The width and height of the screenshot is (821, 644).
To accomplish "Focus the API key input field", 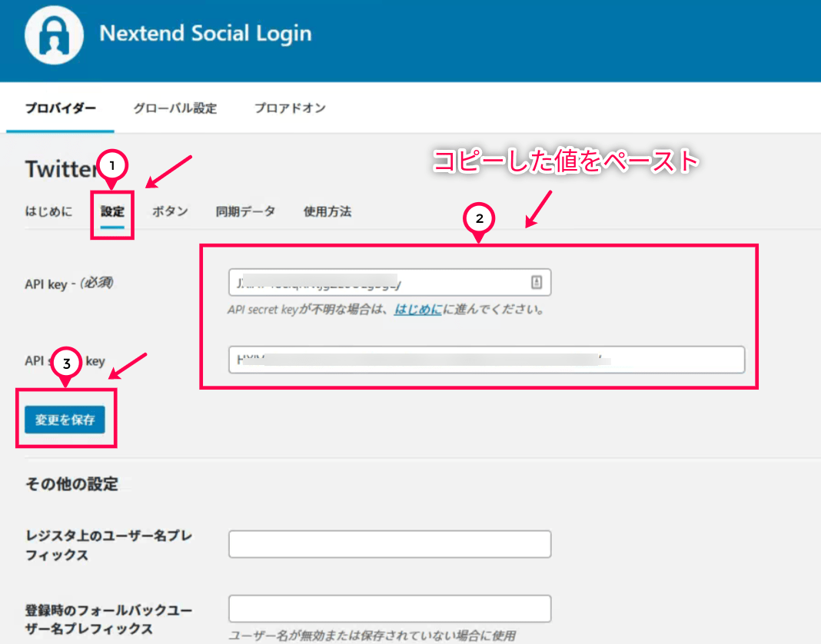I will [x=390, y=282].
